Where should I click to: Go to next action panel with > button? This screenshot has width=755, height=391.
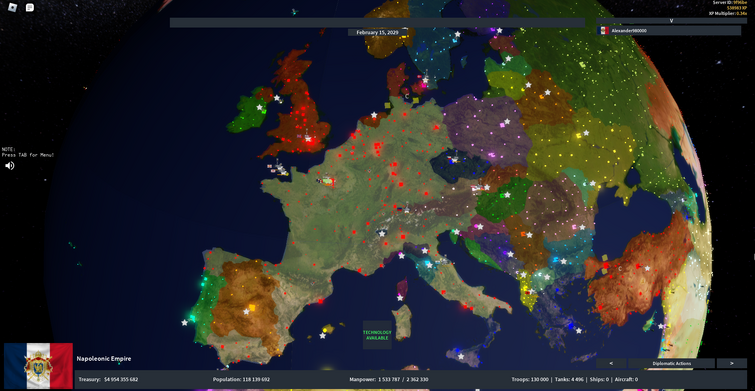[731, 364]
